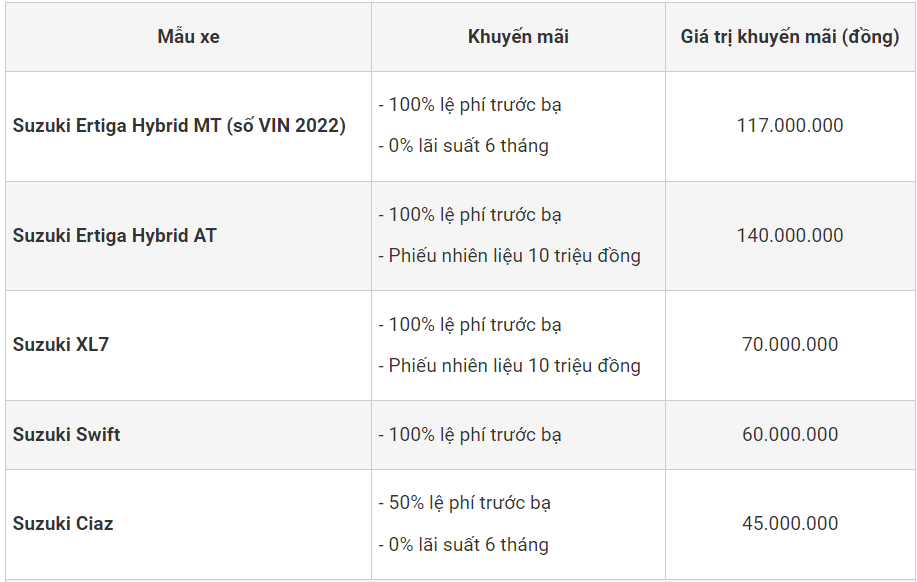
Task: Click the Suzuki Ertiga Hybrid MT model name
Action: [179, 126]
